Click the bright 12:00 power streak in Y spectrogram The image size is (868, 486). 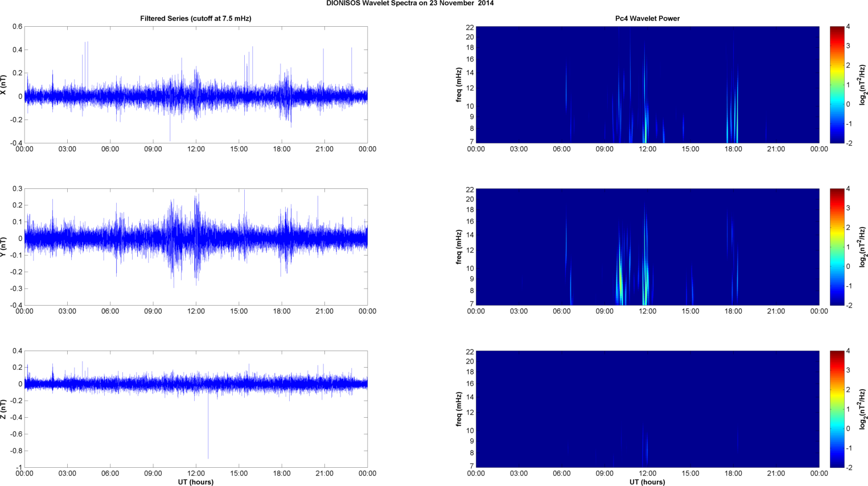pyautogui.click(x=645, y=259)
